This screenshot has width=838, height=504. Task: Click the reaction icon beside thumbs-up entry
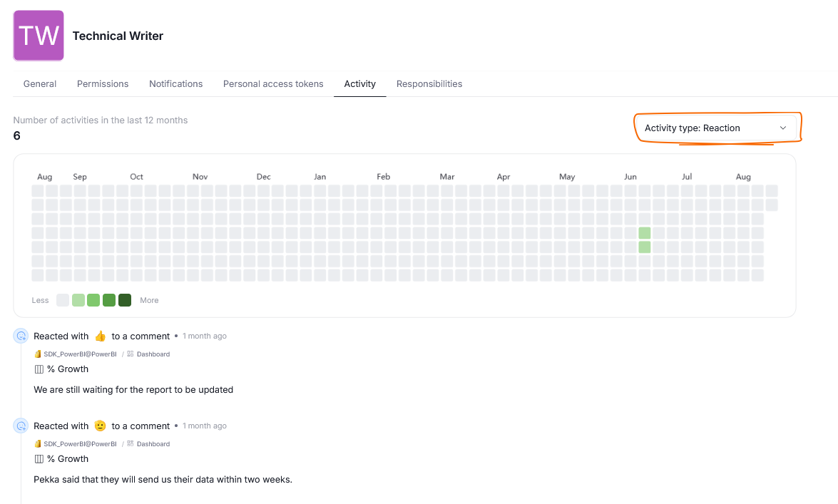point(21,336)
